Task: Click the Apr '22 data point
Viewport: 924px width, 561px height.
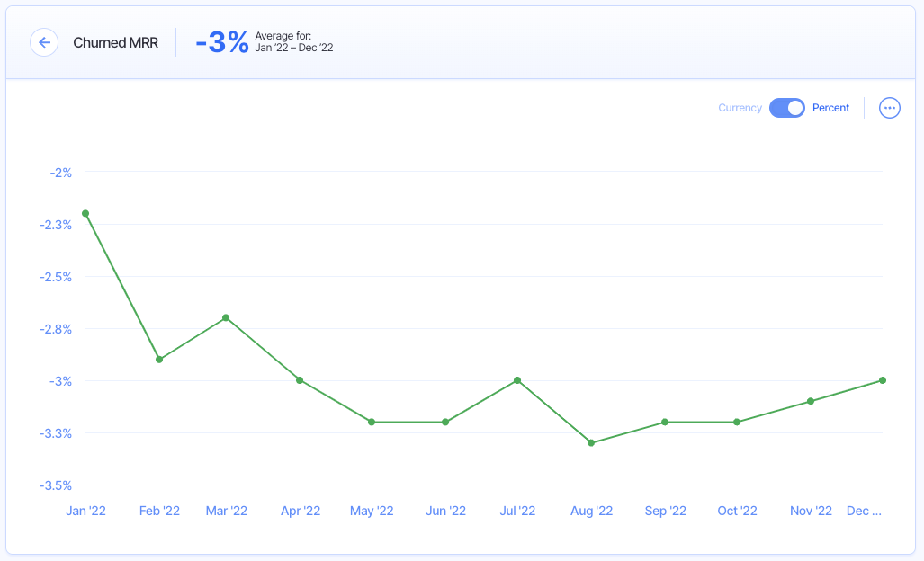Action: 300,380
